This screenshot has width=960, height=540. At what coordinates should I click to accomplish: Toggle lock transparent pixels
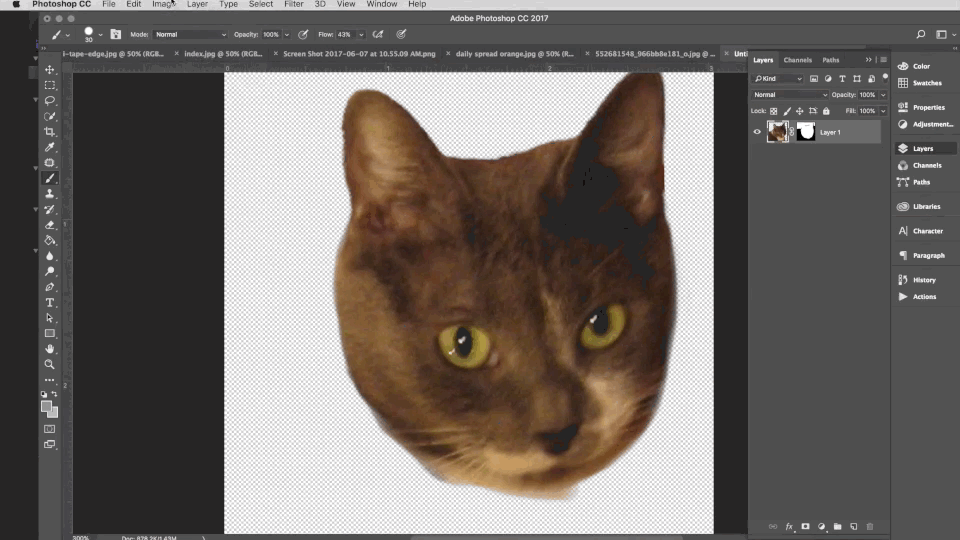point(774,111)
